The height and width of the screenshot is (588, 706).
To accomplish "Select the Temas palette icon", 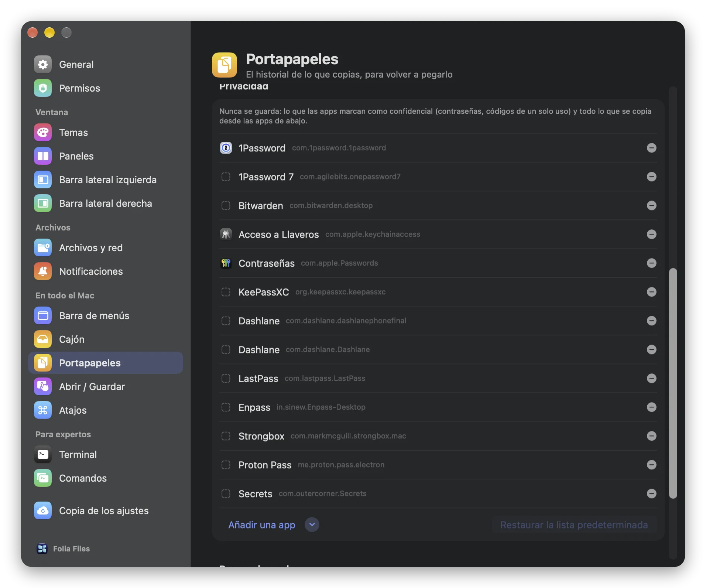I will tap(43, 133).
